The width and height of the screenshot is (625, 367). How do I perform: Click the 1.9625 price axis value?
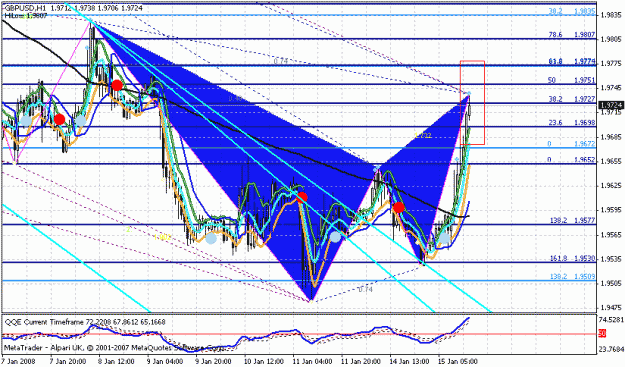click(x=611, y=186)
